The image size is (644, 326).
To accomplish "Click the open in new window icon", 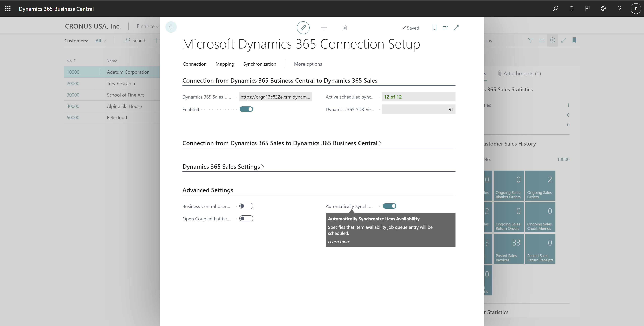I will [445, 27].
